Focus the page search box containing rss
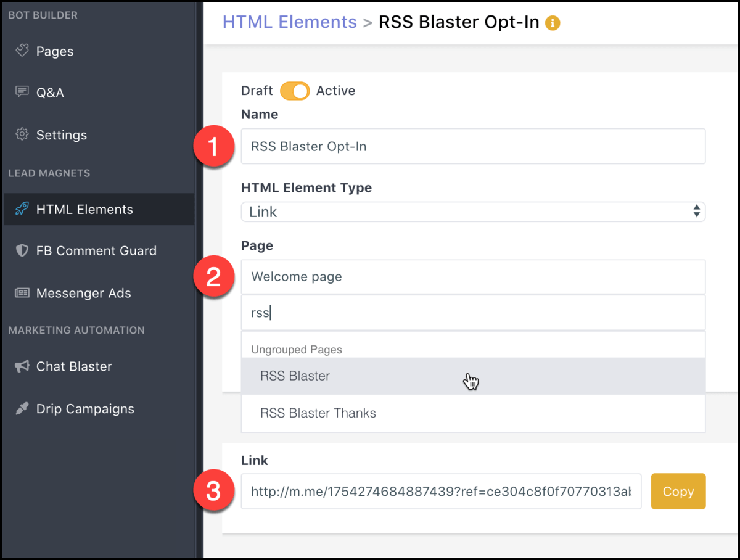740x560 pixels. [473, 313]
